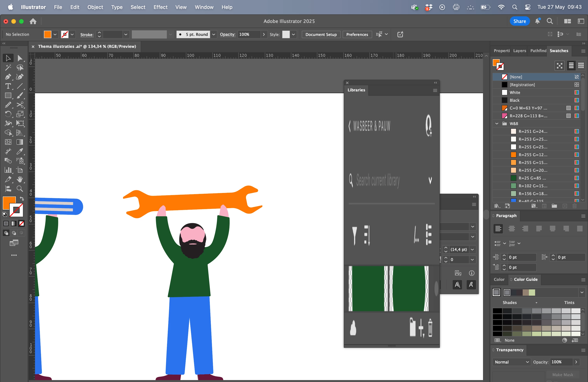Open the 5 pt. Round brush dropdown
This screenshot has height=382, width=588.
214,34
